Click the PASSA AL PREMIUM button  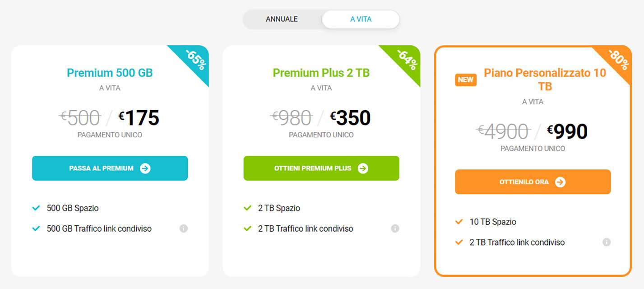click(110, 168)
